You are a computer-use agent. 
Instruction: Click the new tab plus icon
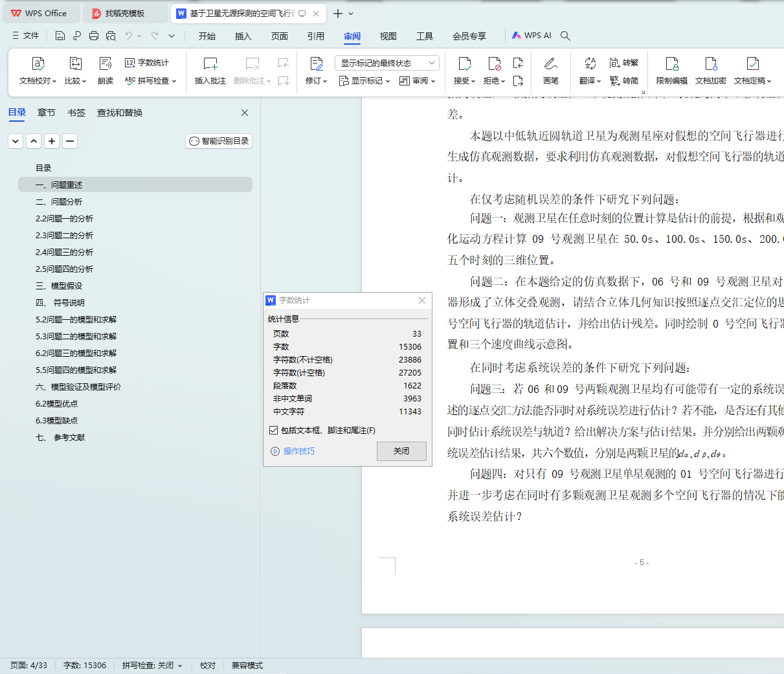click(x=337, y=13)
